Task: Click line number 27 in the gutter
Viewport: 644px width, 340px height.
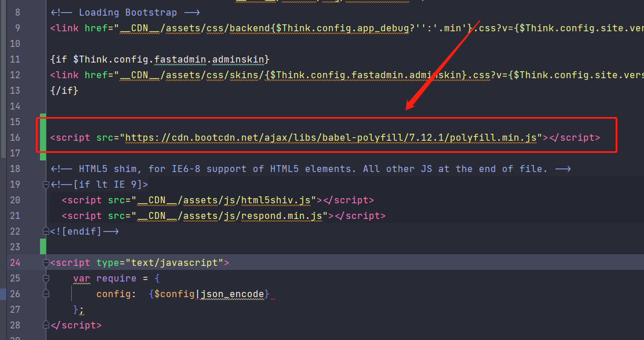Action: point(15,310)
